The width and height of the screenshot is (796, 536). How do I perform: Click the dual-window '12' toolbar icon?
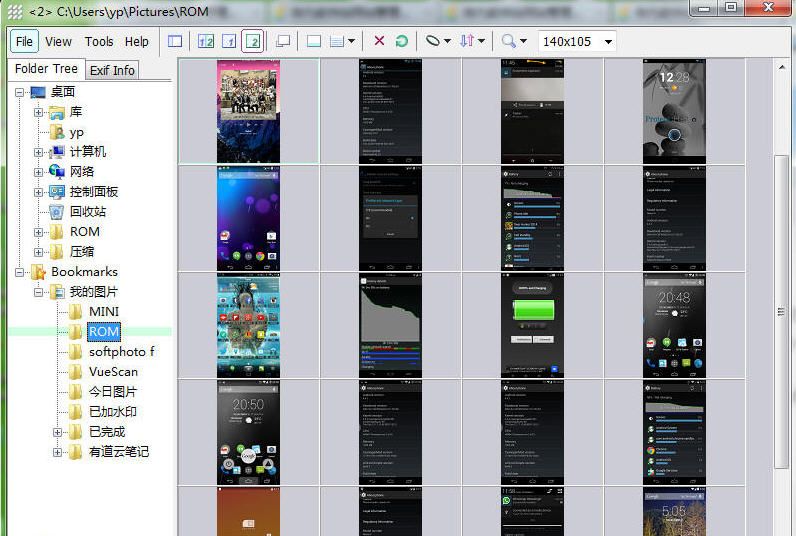point(206,41)
